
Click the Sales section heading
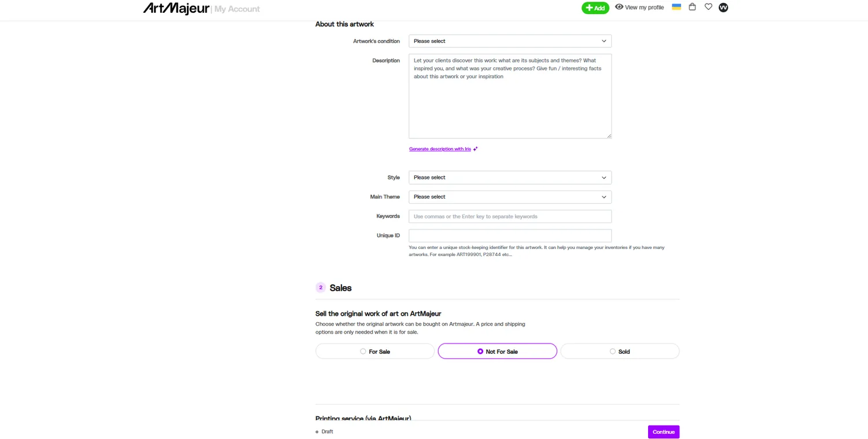point(341,288)
